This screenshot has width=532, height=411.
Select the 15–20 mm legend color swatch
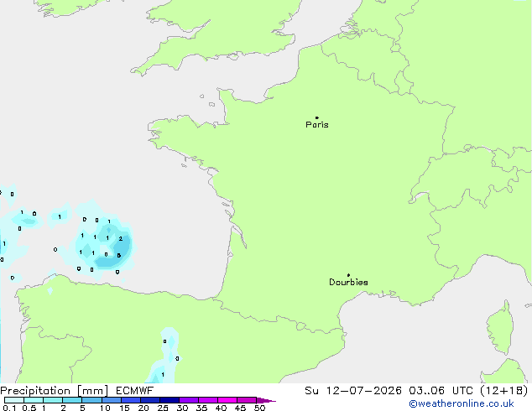pos(131,400)
